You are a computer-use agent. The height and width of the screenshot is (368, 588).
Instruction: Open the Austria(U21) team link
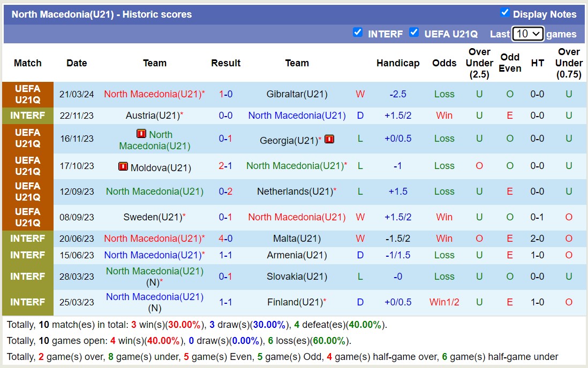(x=152, y=116)
